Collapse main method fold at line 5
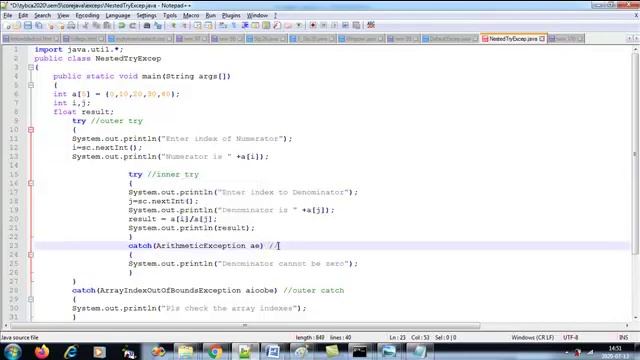This screenshot has height=360, width=640. click(31, 85)
